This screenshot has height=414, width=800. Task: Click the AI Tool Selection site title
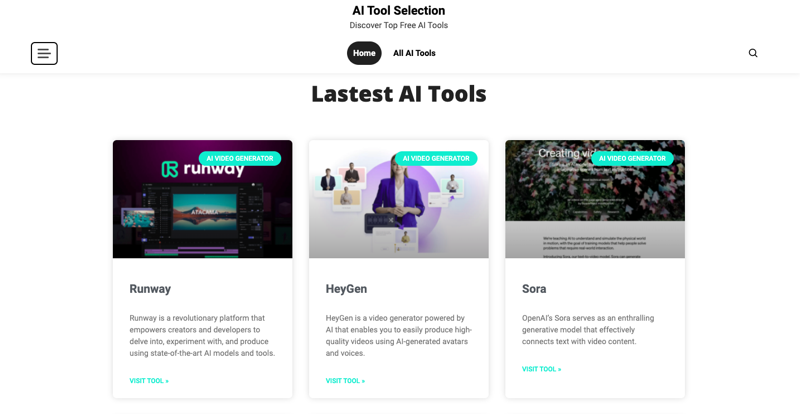pyautogui.click(x=398, y=11)
